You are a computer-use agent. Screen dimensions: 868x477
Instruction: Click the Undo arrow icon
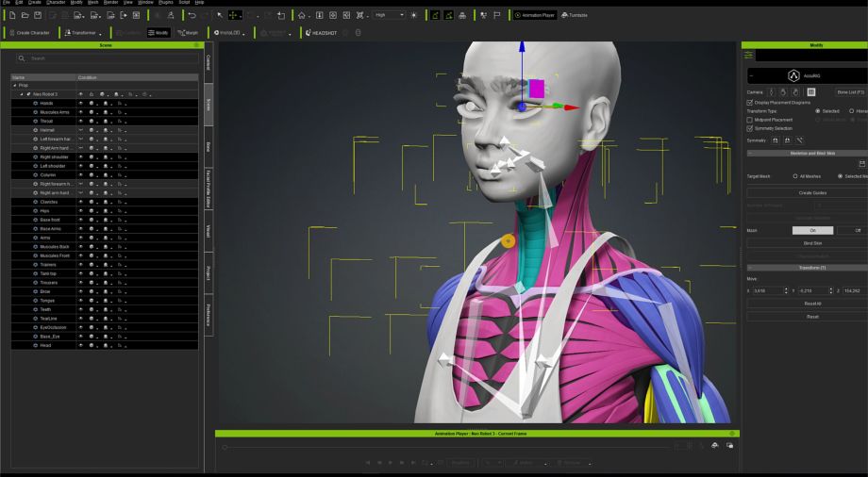(192, 15)
